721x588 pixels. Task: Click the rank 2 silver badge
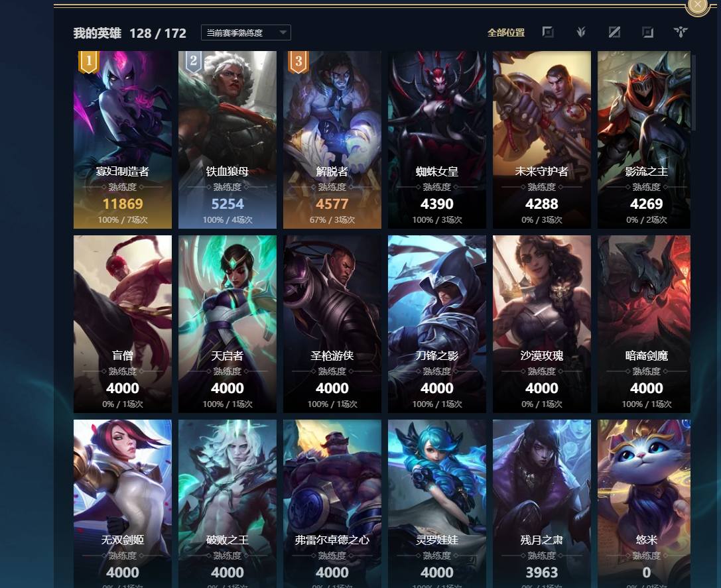[194, 62]
